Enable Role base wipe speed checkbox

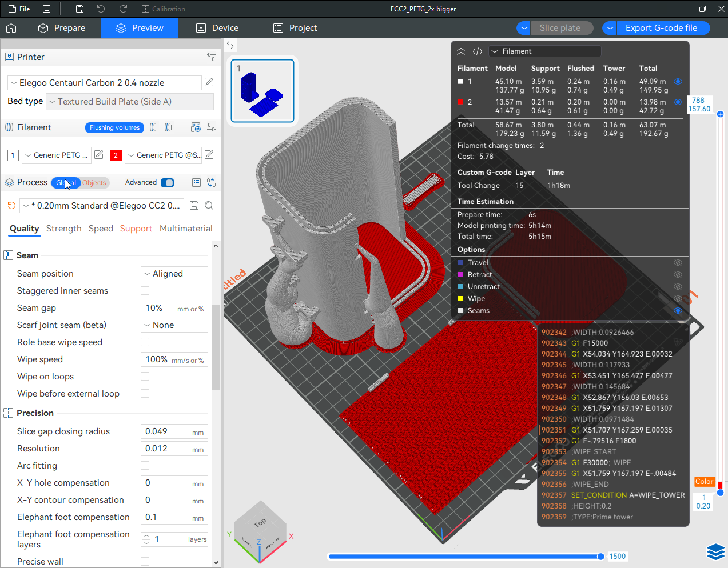click(x=145, y=342)
